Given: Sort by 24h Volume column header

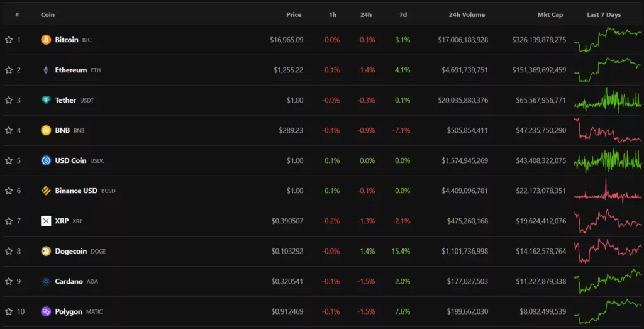Looking at the screenshot, I should [x=467, y=14].
